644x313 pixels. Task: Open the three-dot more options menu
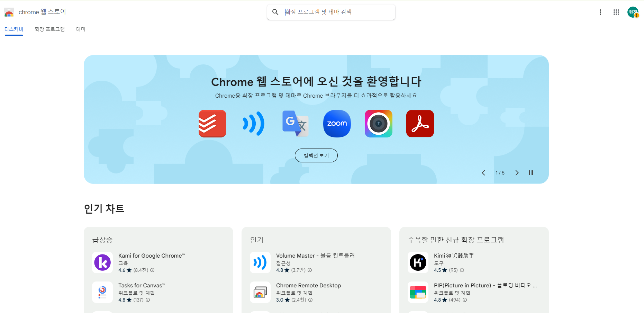point(600,12)
